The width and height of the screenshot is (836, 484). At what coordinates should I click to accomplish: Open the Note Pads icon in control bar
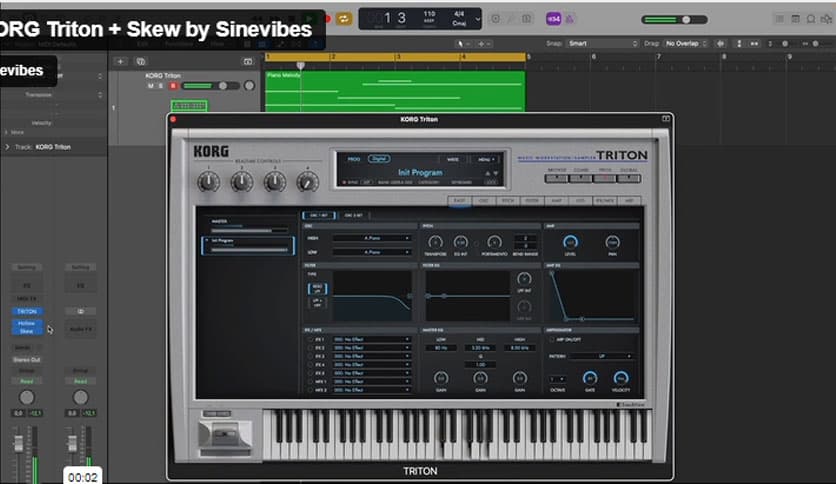pos(795,19)
